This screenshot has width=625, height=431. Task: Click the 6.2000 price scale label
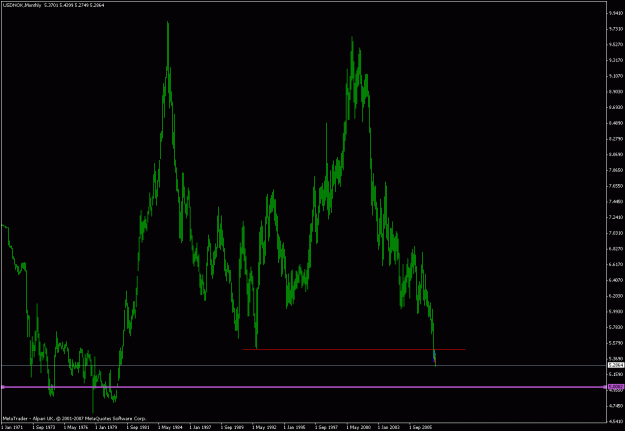615,295
